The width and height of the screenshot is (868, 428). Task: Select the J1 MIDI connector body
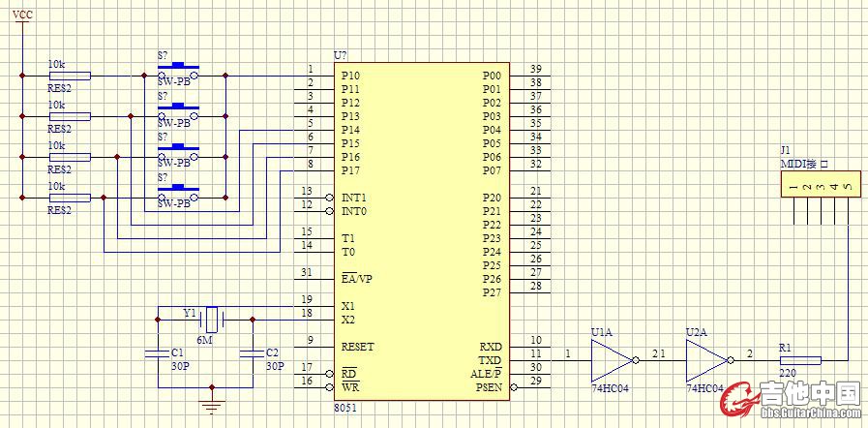point(822,184)
